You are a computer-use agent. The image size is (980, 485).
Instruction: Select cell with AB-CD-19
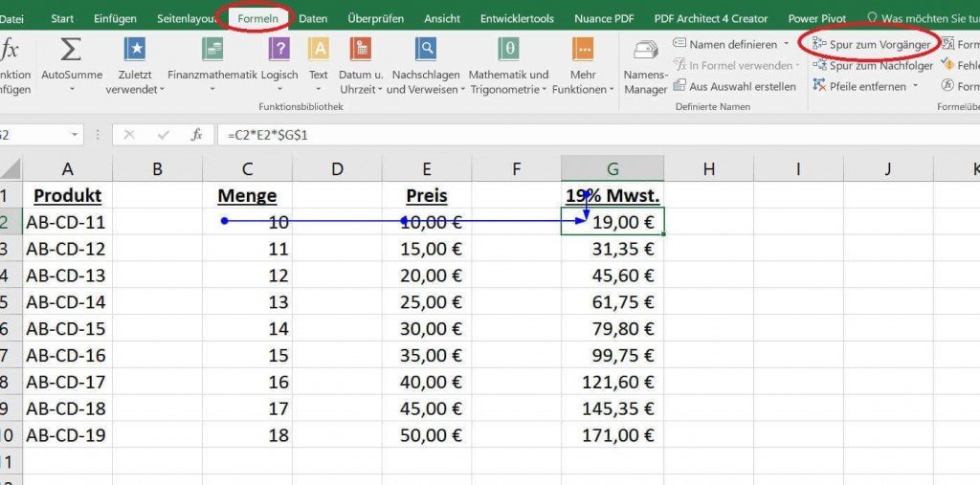coord(68,434)
